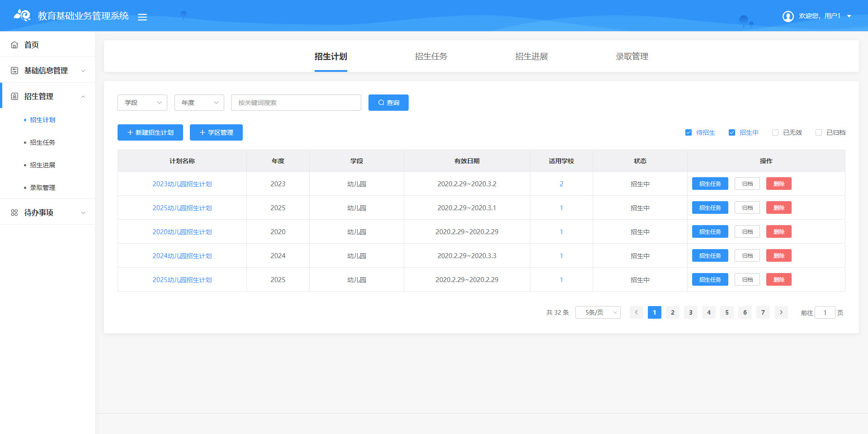
Task: Click the previous page arrow
Action: (637, 312)
